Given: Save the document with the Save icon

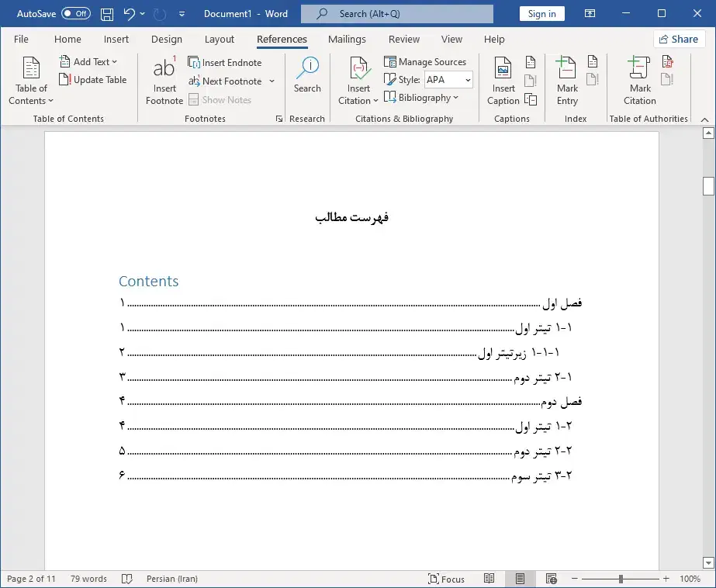Looking at the screenshot, I should point(107,14).
